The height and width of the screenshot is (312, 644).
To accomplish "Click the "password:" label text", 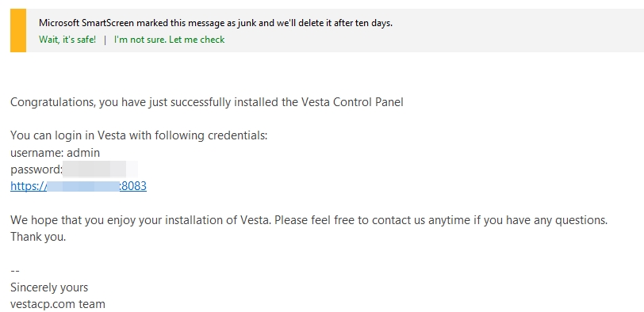I will coord(36,169).
